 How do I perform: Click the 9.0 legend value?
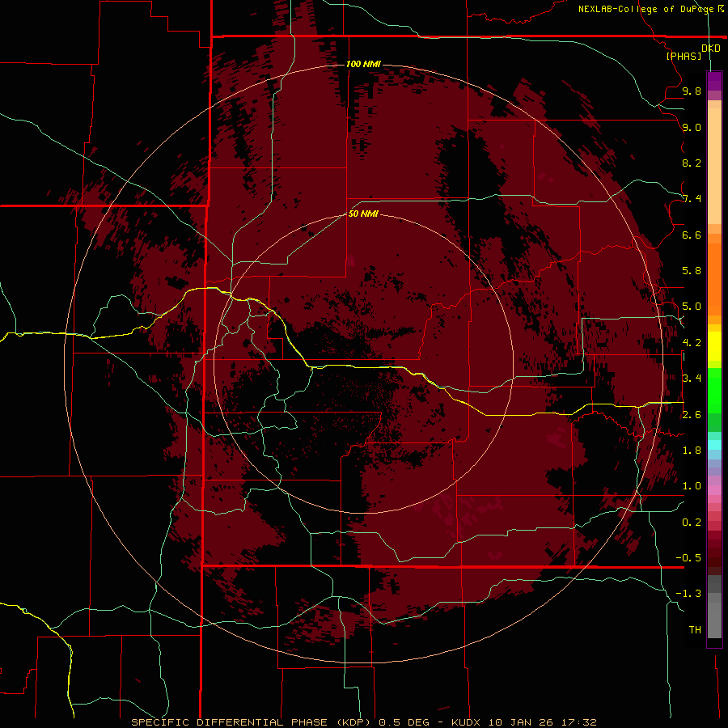pyautogui.click(x=692, y=127)
